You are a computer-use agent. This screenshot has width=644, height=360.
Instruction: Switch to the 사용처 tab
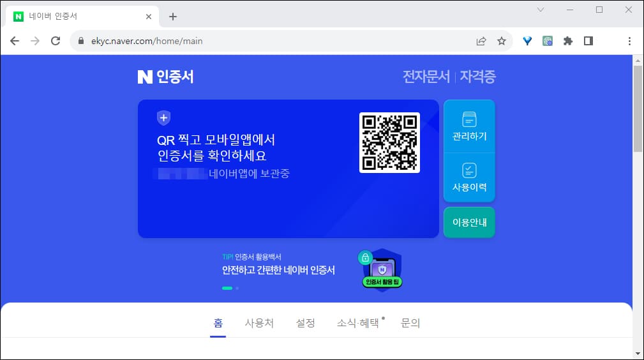click(259, 323)
